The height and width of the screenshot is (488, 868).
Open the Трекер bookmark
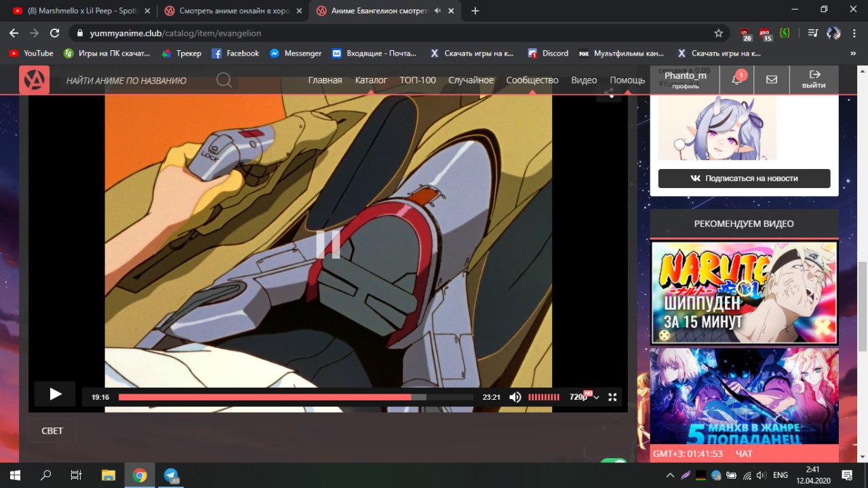(181, 53)
